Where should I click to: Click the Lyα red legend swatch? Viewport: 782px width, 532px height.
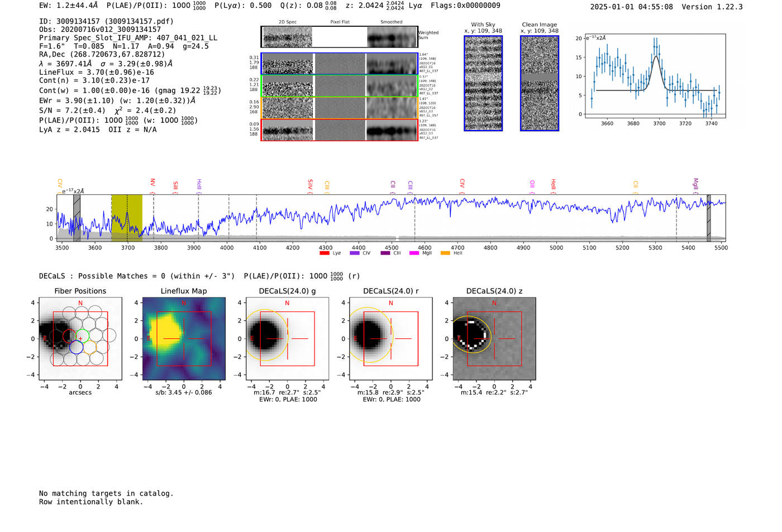coord(324,253)
